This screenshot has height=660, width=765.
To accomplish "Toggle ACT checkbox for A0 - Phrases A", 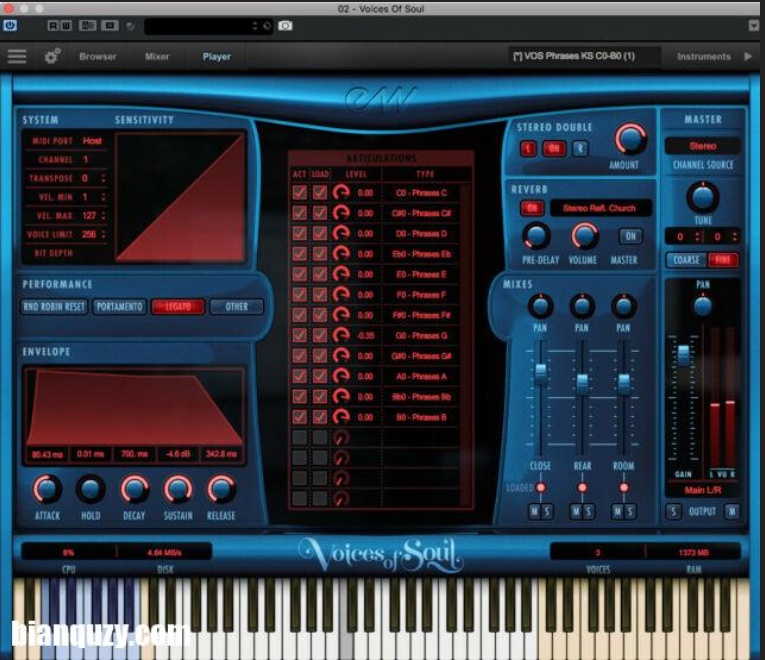I will click(300, 376).
